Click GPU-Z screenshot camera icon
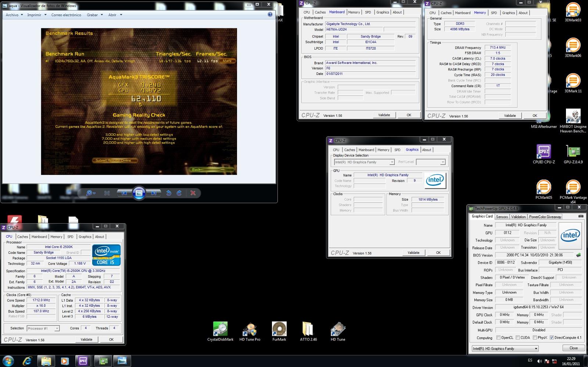This screenshot has height=367, width=588. pos(581,216)
